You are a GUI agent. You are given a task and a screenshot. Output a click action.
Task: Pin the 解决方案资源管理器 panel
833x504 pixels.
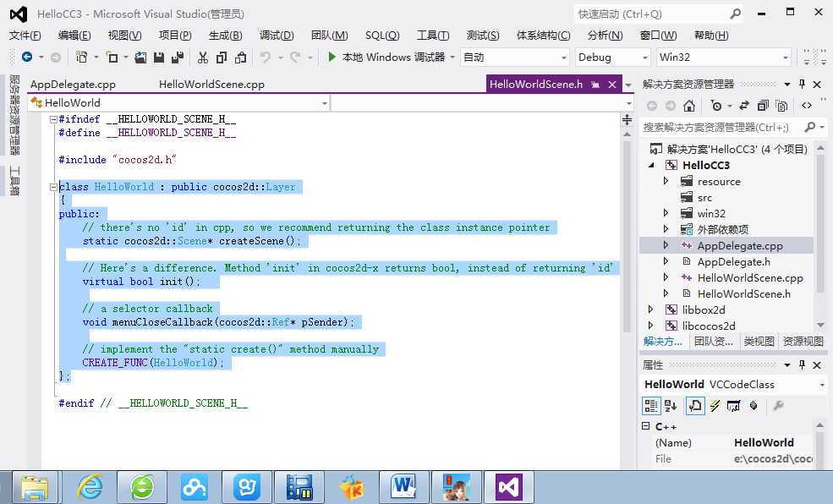click(x=803, y=84)
